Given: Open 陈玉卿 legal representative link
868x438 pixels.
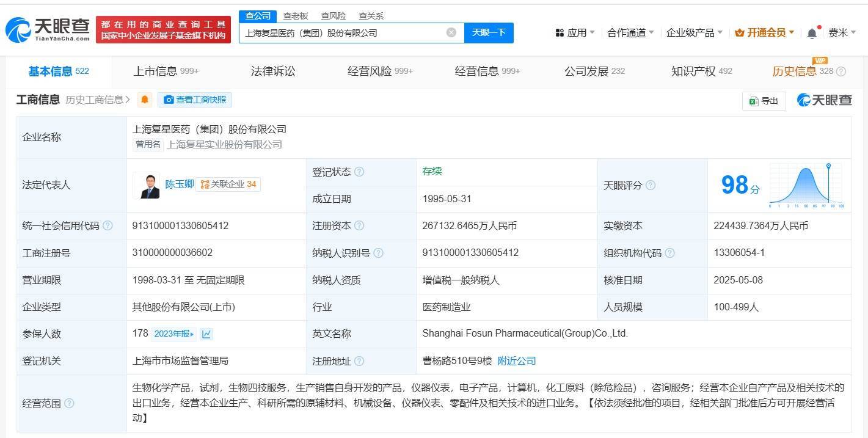Looking at the screenshot, I should coord(180,184).
